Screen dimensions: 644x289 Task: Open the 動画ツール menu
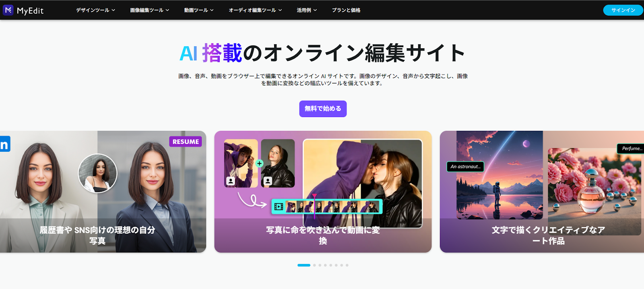[x=199, y=10]
